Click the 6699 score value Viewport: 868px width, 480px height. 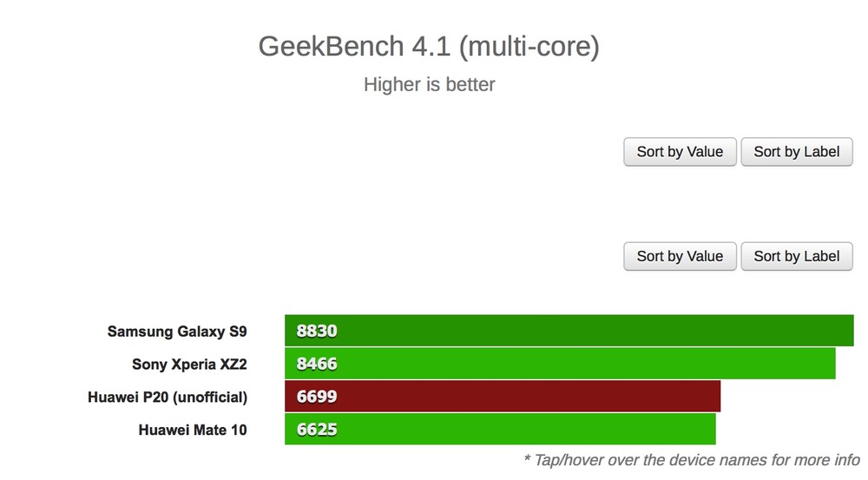(317, 397)
